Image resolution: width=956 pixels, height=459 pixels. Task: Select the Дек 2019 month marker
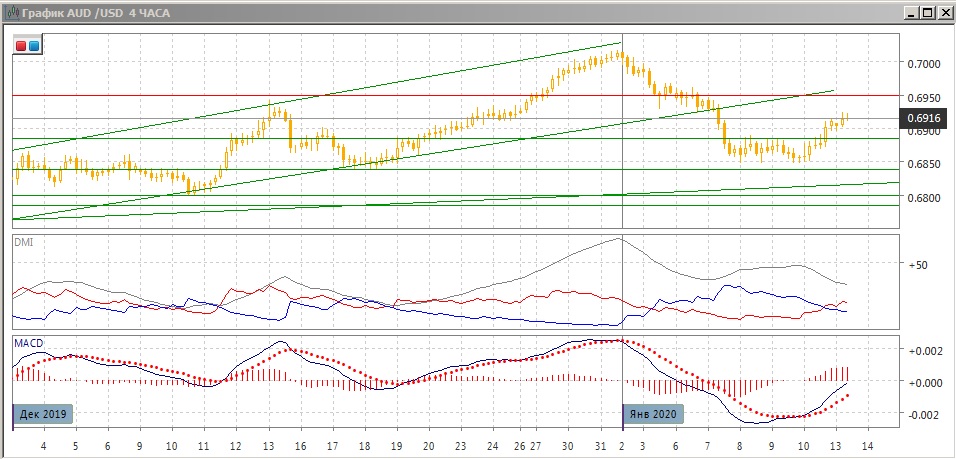coord(43,412)
